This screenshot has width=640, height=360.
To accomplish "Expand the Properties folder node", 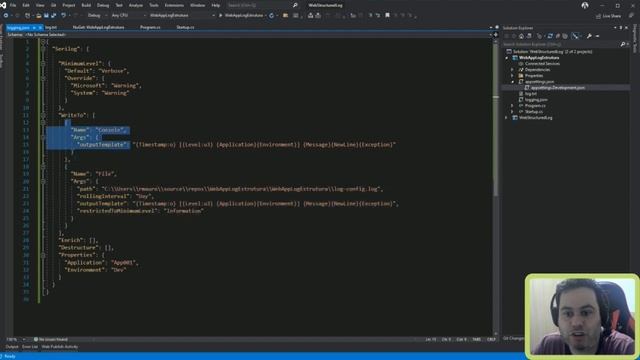I will tap(513, 76).
